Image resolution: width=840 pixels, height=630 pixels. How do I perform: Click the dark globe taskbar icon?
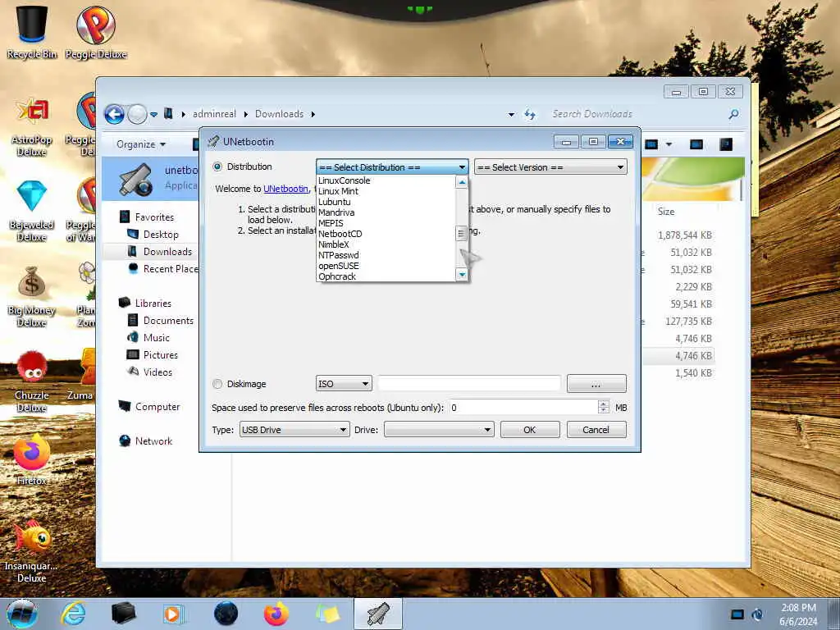[226, 614]
